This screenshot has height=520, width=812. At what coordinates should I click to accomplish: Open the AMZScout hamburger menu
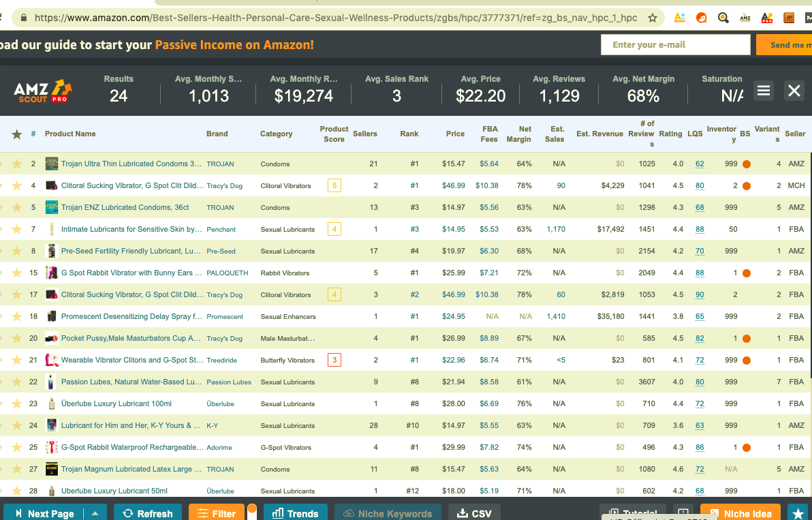click(x=764, y=91)
